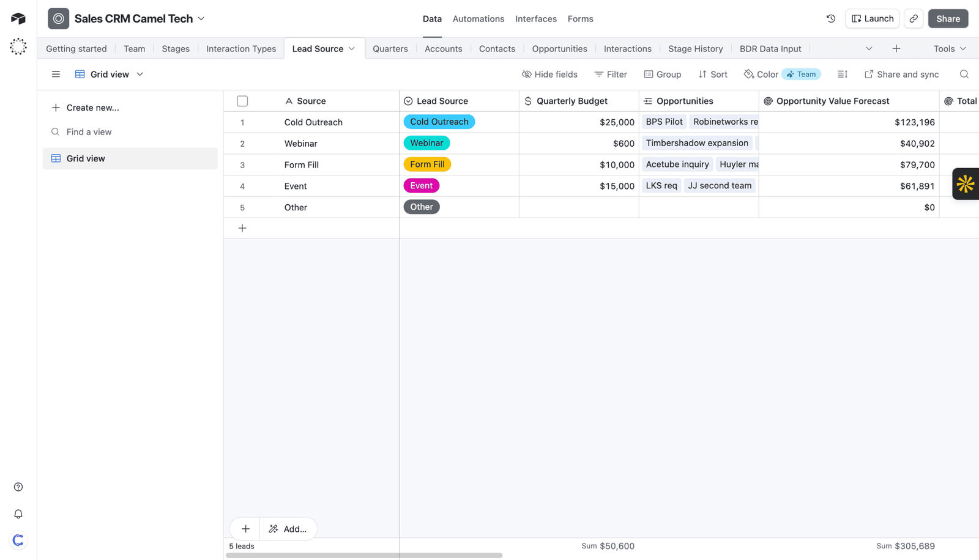Viewport: 979px width, 560px height.
Task: Open base history clock icon
Action: click(831, 18)
